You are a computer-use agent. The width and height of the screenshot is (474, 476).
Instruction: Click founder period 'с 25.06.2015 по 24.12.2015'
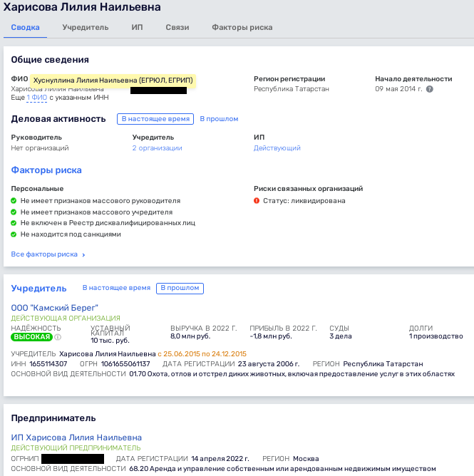click(202, 354)
